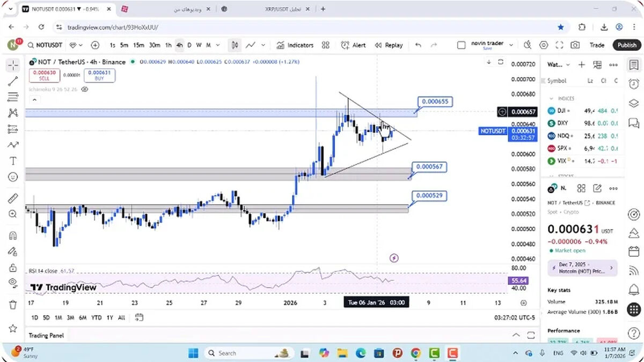
Task: Click the 0.000630 SELL button
Action: (x=44, y=75)
